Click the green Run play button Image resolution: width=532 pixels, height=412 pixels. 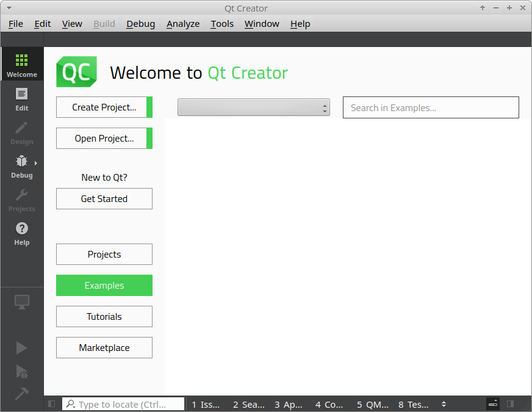[x=22, y=348]
